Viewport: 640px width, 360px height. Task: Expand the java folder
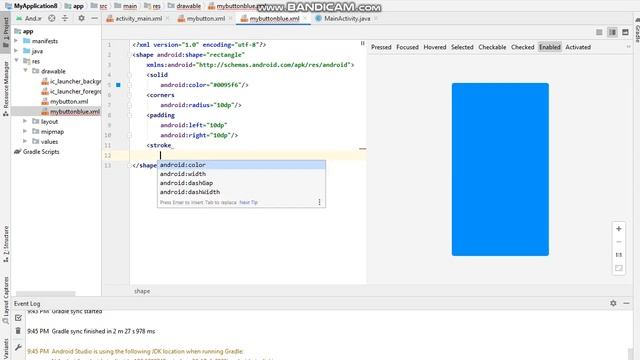(x=16, y=51)
